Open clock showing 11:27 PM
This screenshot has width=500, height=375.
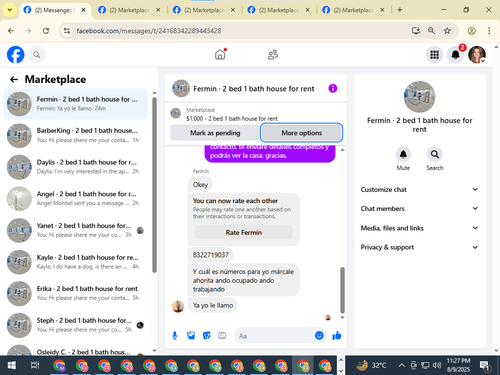458,365
